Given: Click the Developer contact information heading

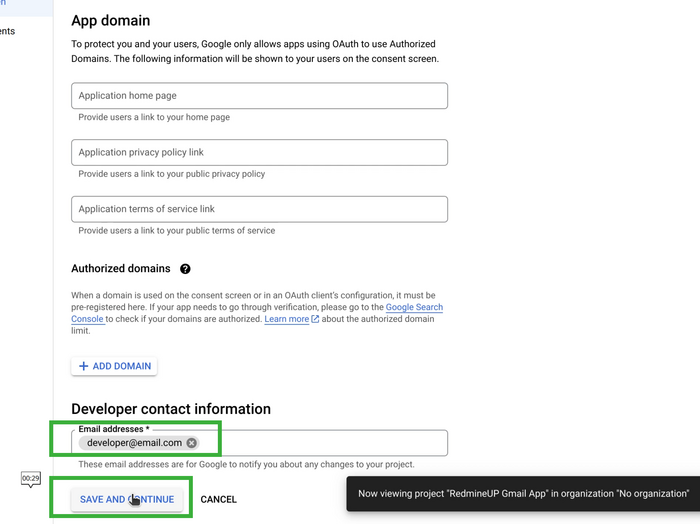Looking at the screenshot, I should pos(171,409).
